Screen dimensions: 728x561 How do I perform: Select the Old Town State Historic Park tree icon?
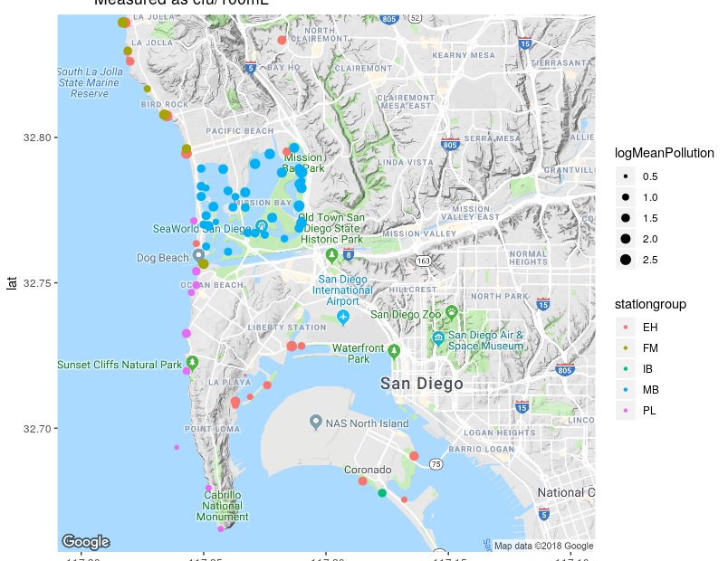pyautogui.click(x=331, y=255)
